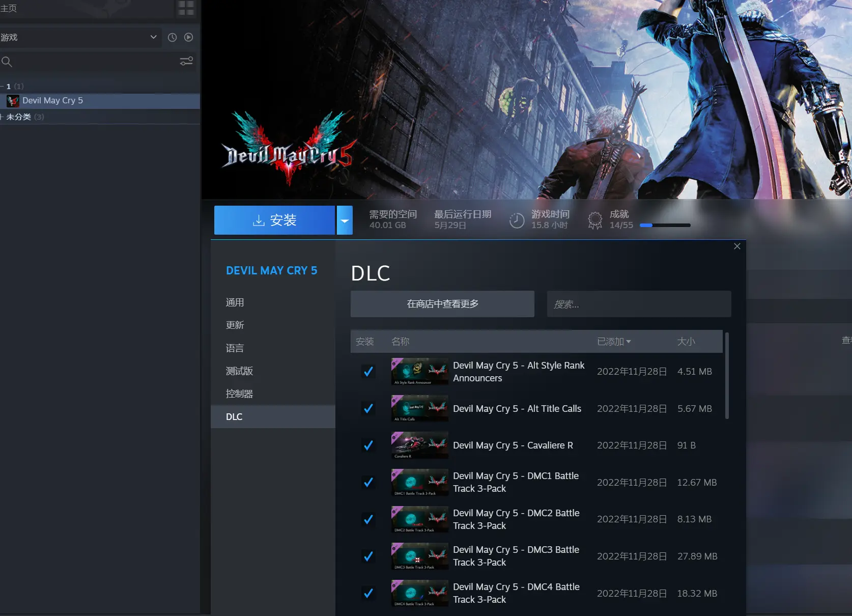Click the 14/55 achievements progress bar
Screen dimensions: 852x616
click(665, 225)
